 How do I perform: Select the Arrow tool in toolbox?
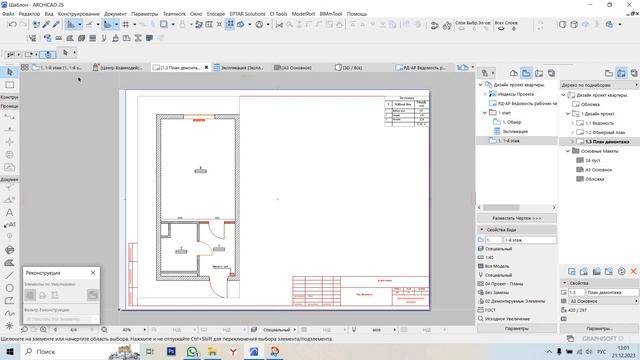[x=9, y=72]
